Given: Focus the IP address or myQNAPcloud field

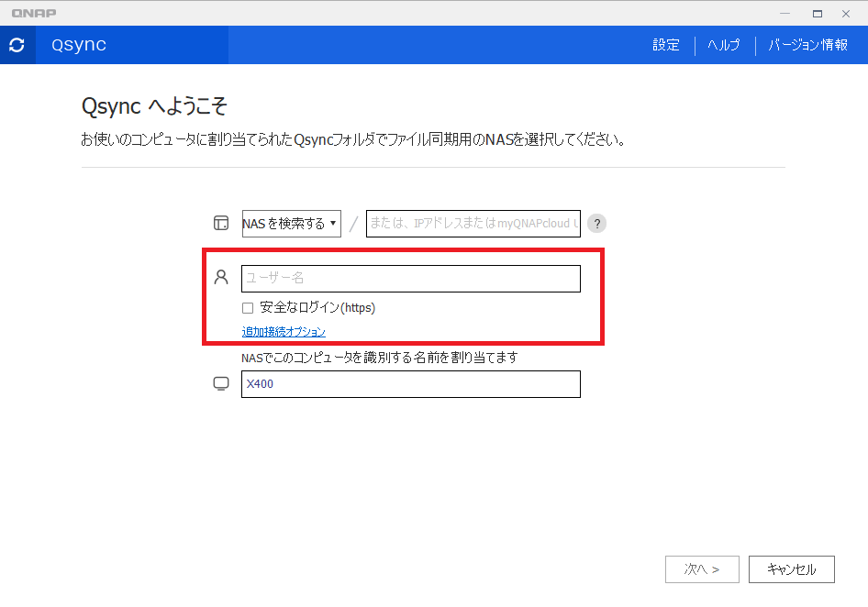Looking at the screenshot, I should [x=473, y=224].
